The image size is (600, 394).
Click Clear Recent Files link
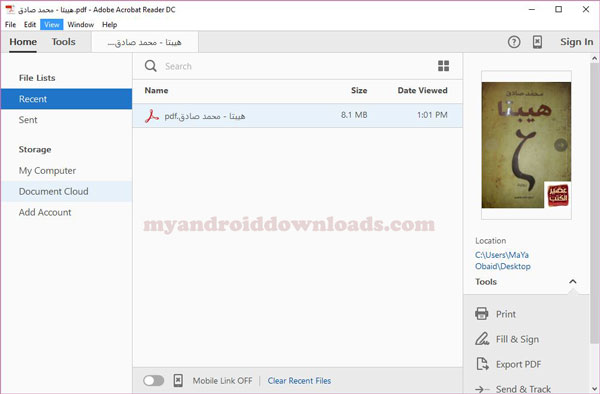click(299, 381)
